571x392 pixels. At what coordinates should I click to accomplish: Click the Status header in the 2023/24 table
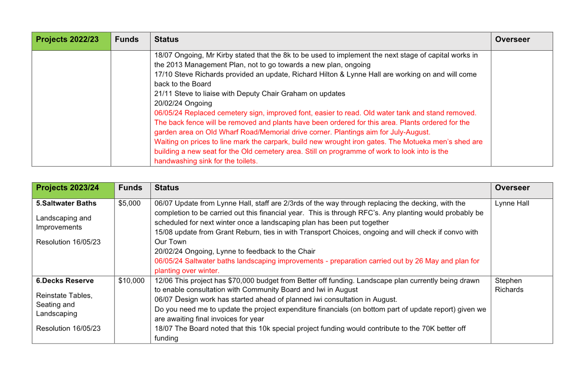click(x=321, y=190)
